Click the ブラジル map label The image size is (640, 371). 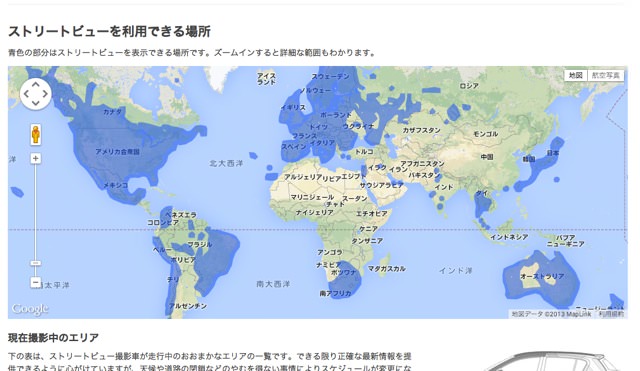point(200,244)
